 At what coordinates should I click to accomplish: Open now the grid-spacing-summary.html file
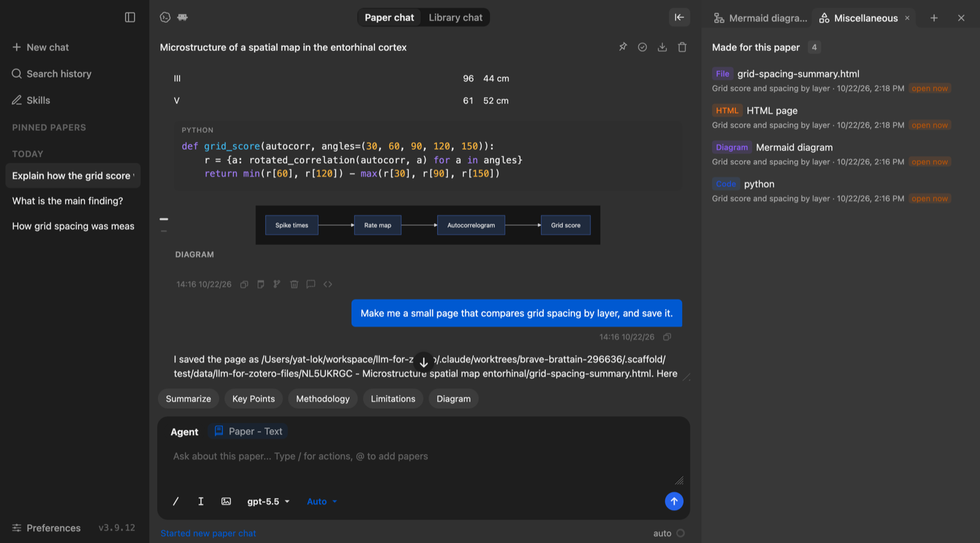pos(930,89)
